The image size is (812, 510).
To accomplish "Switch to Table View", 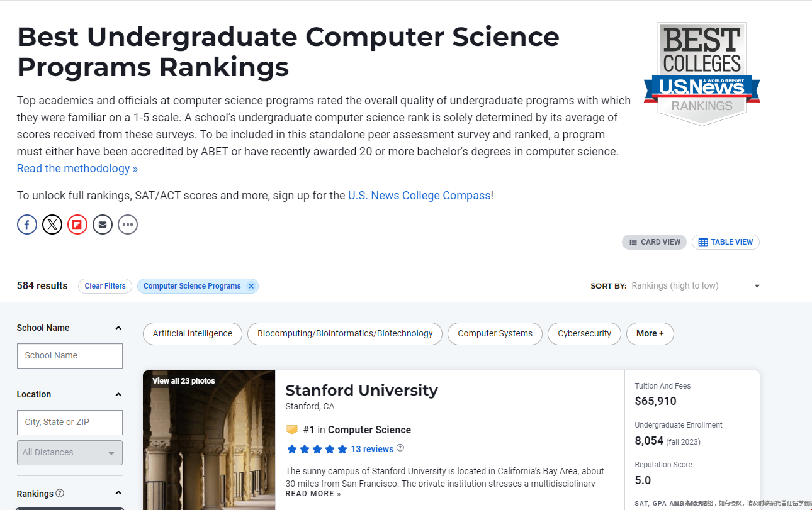I will coord(725,242).
